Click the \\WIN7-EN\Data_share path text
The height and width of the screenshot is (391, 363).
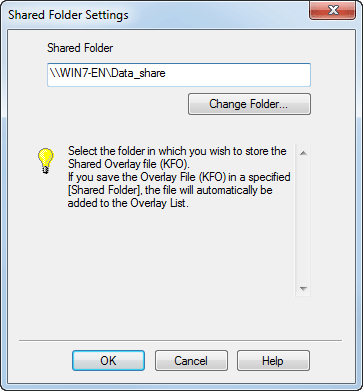(x=107, y=73)
